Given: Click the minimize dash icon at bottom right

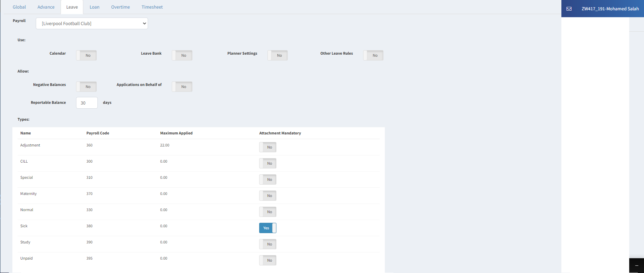Looking at the screenshot, I should point(636,266).
